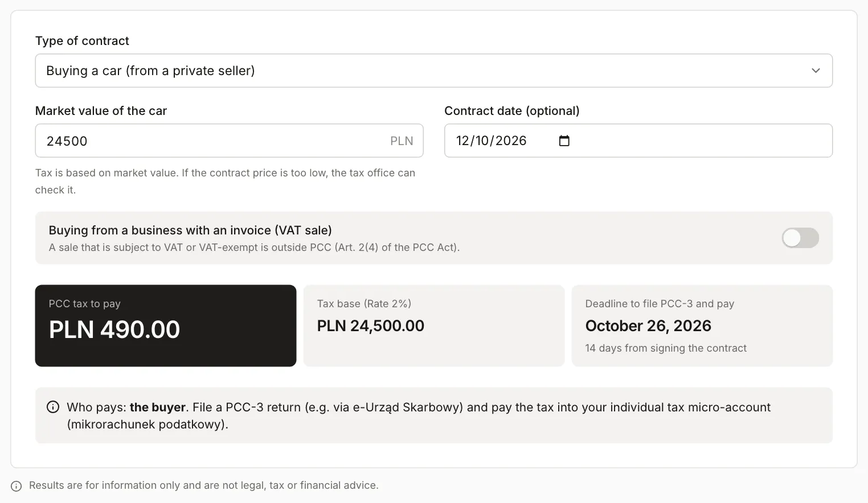This screenshot has width=868, height=503.
Task: Click the 'Tax is based on market value' hint
Action: click(225, 182)
